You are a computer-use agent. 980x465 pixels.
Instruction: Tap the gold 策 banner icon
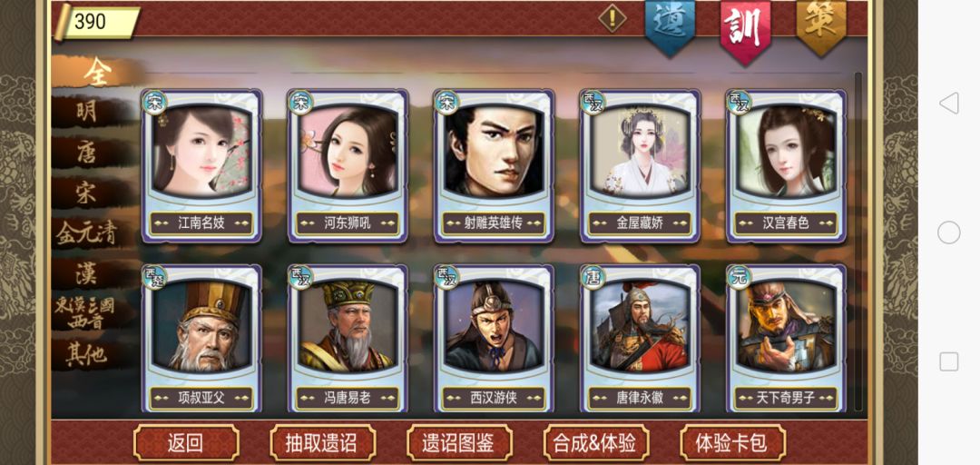[x=821, y=25]
